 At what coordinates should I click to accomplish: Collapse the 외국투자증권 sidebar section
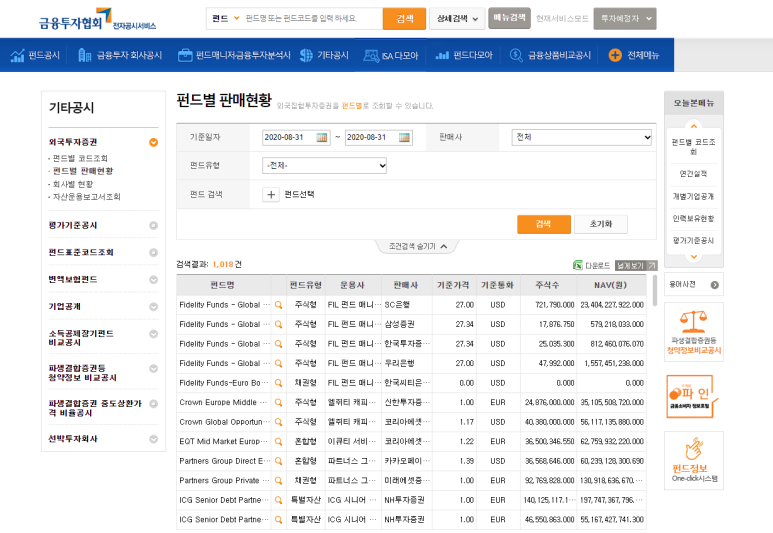tap(153, 142)
